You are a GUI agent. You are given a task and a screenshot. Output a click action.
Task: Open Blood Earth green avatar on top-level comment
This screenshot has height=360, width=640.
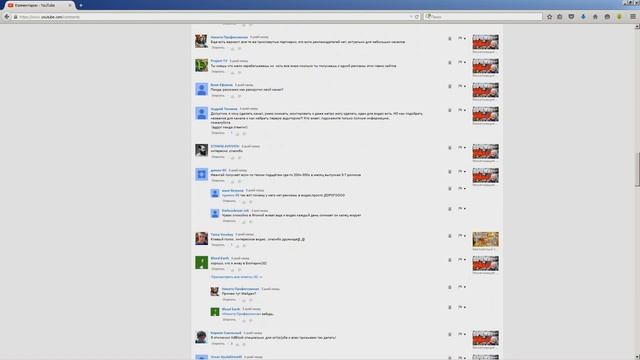point(201,262)
